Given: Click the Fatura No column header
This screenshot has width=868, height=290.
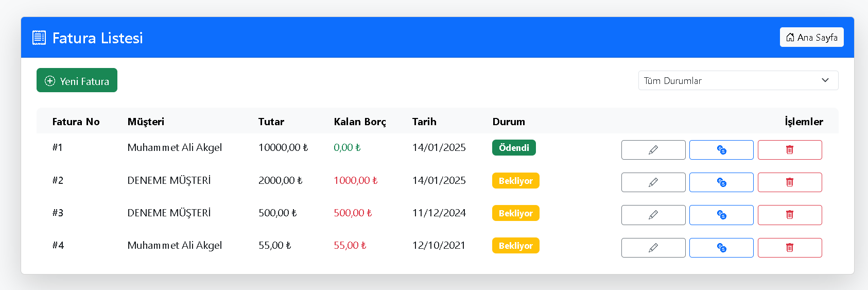Looking at the screenshot, I should click(x=76, y=122).
